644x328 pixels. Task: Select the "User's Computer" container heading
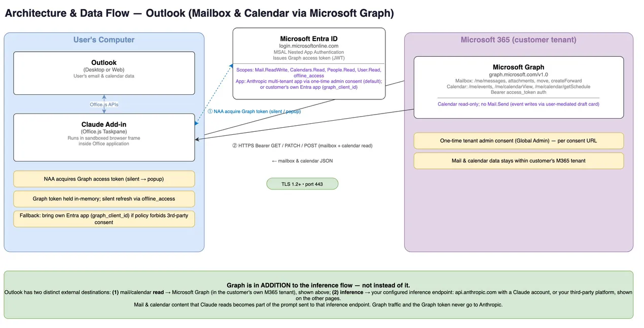(x=104, y=40)
